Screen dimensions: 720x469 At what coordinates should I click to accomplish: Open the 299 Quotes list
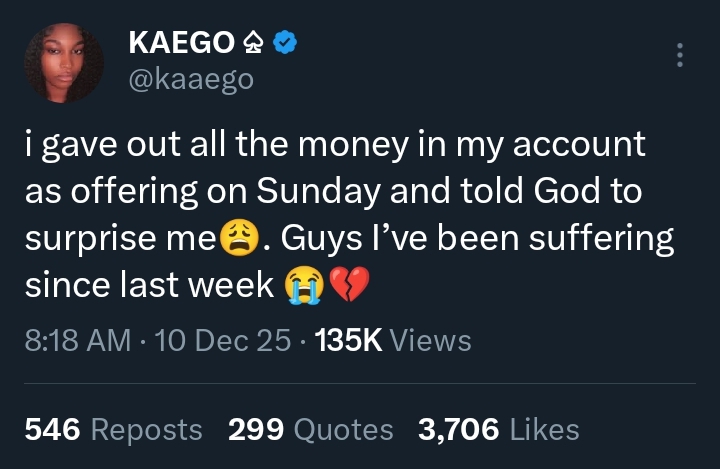[x=311, y=430]
